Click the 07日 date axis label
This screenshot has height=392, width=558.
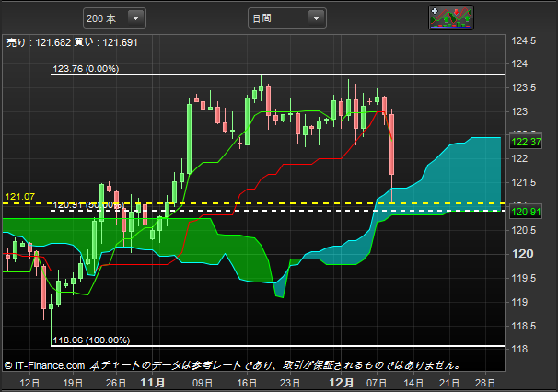377,383
